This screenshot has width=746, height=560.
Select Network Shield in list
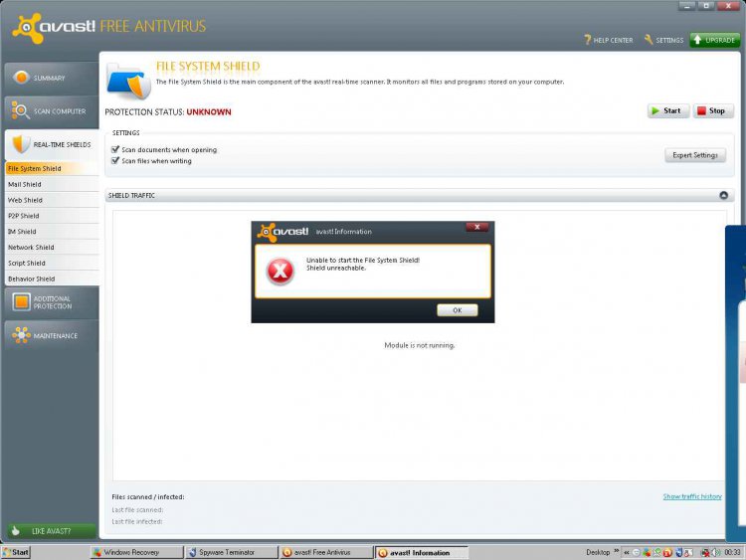pyautogui.click(x=52, y=247)
